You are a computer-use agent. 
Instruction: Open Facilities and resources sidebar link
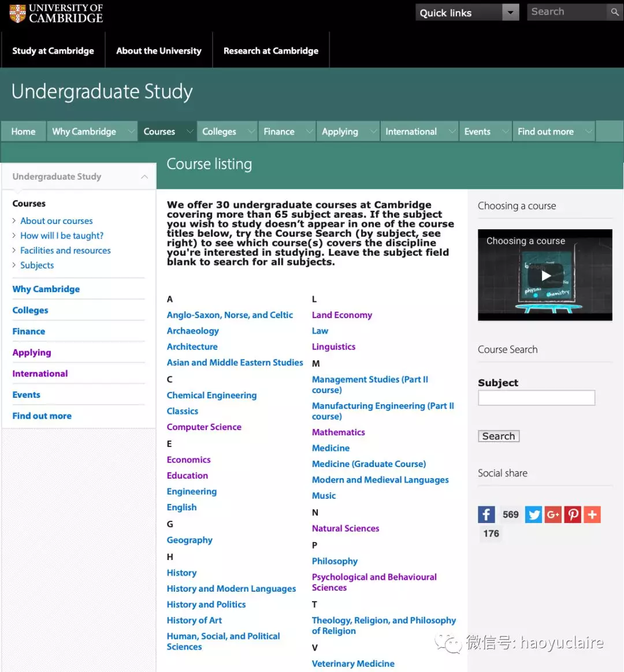65,251
